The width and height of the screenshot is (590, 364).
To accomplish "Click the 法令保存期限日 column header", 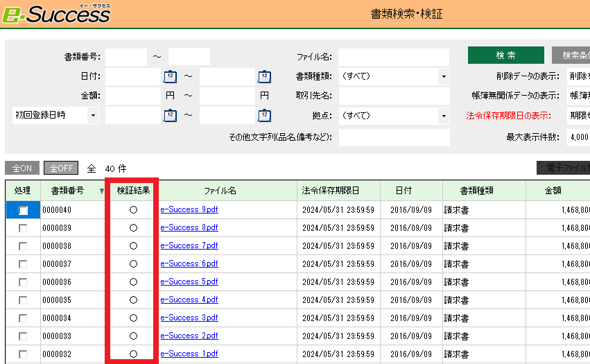I will (331, 190).
